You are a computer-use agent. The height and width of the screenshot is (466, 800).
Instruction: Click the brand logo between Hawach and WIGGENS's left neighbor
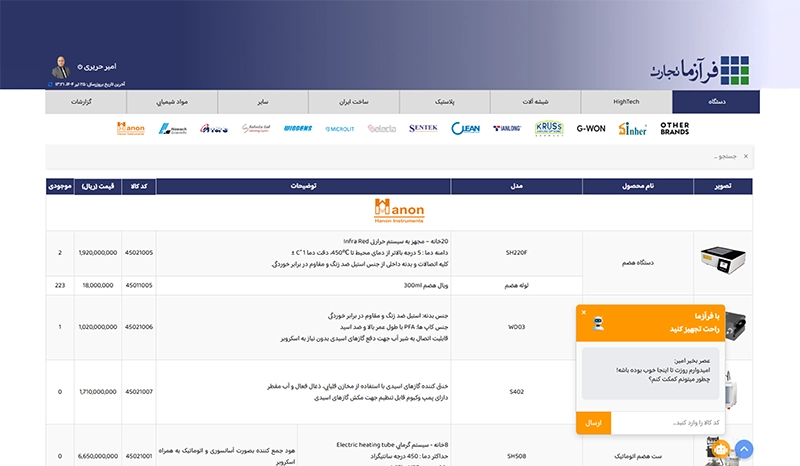(x=214, y=129)
